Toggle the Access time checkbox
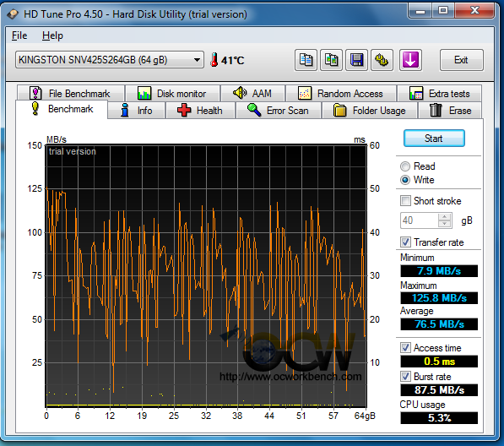Screen dimensions: 504x446 [x=405, y=348]
